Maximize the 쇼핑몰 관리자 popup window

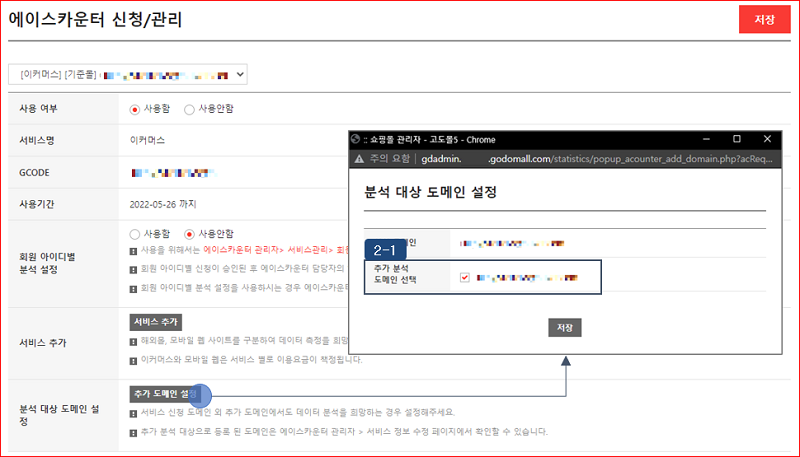coord(737,139)
